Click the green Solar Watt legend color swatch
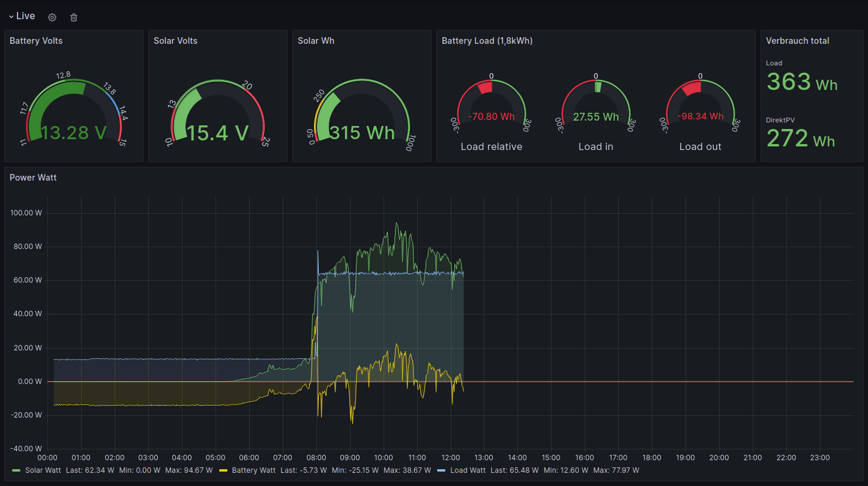Screen dimensions: 868x486 tap(16, 470)
